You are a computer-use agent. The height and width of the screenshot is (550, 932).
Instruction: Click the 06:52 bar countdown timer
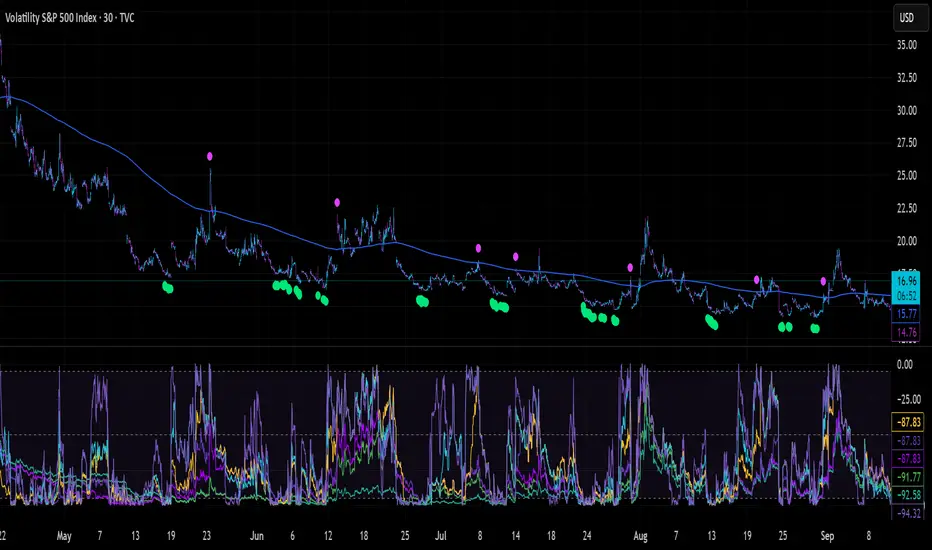907,295
